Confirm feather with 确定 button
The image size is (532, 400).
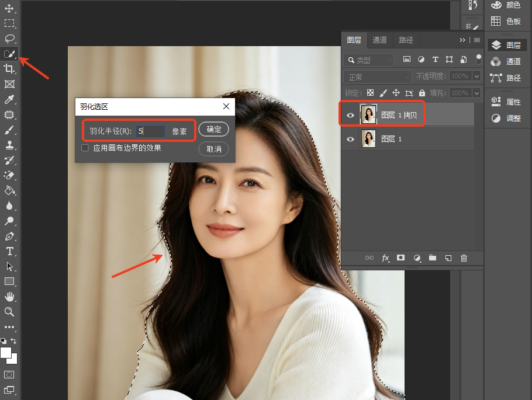pos(214,129)
